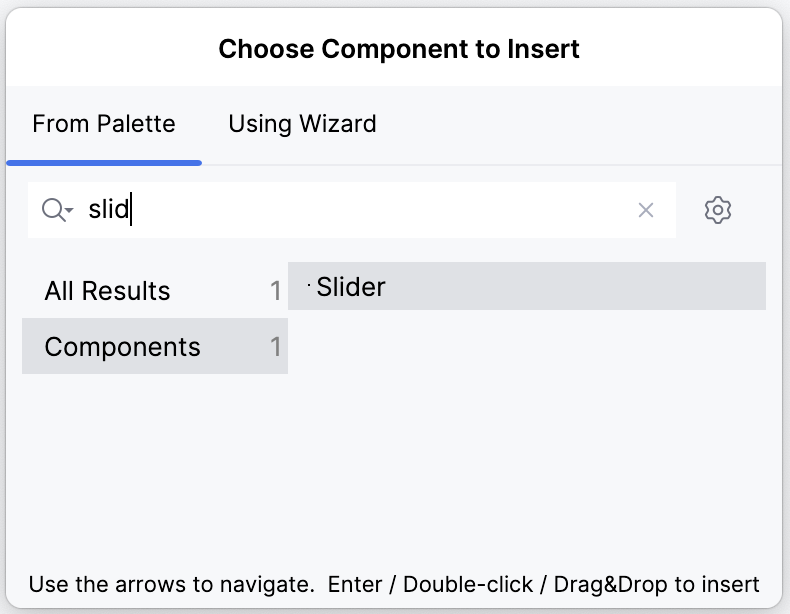Click empty space below the Slider result
This screenshot has width=790, height=614.
[527, 430]
